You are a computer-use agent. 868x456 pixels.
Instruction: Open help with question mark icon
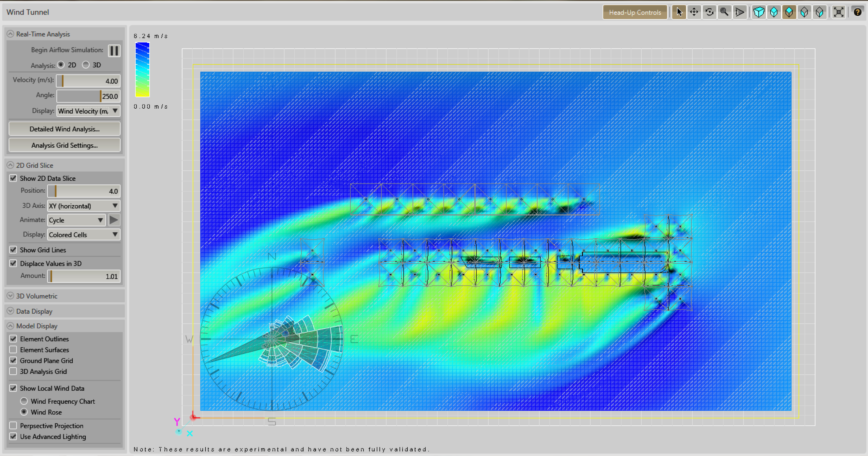point(857,12)
